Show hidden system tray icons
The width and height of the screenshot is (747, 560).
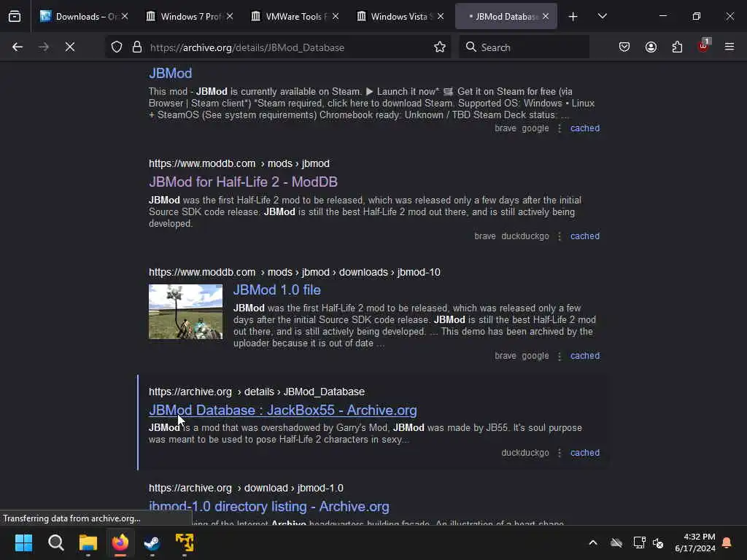click(593, 542)
